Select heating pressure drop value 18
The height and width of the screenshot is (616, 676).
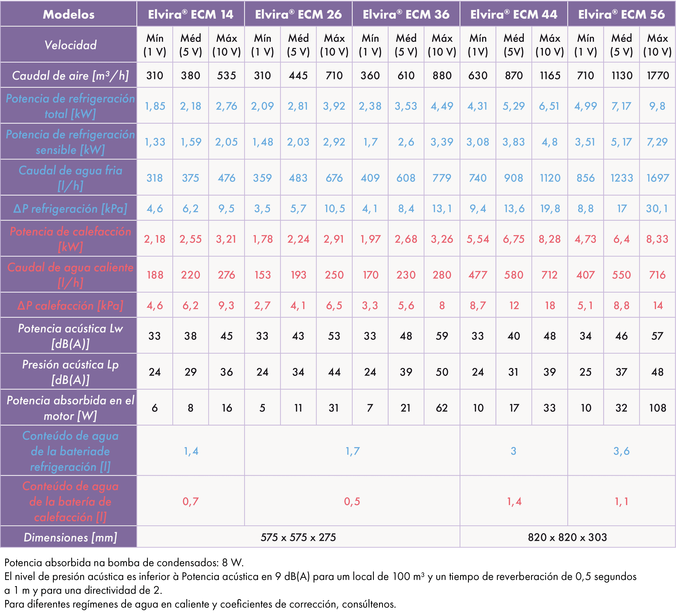550,305
